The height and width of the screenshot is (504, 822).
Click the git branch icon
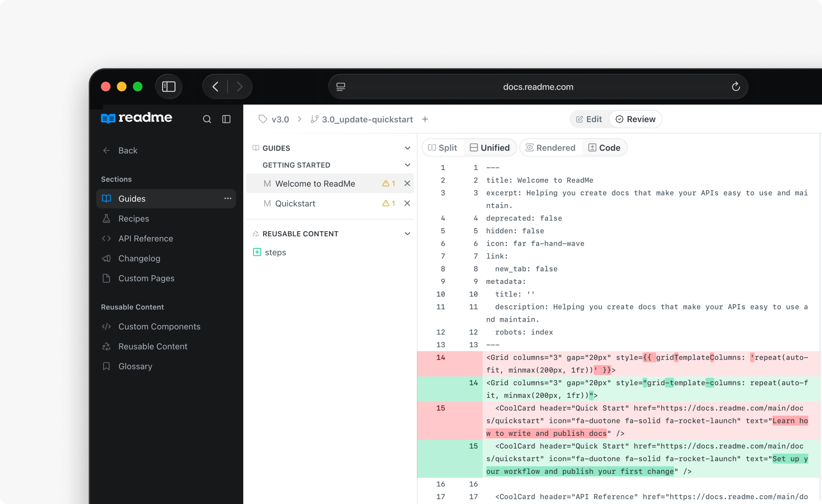[x=314, y=119]
